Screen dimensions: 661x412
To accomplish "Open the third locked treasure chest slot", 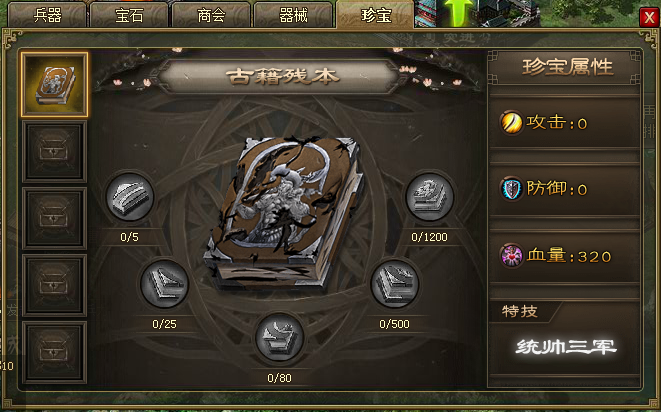I will coord(54,218).
